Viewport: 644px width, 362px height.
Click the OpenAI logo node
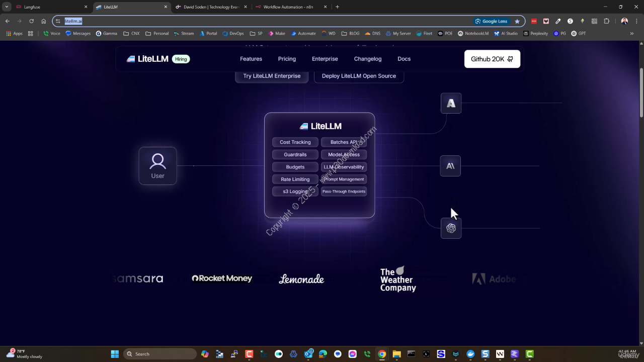pos(451,228)
